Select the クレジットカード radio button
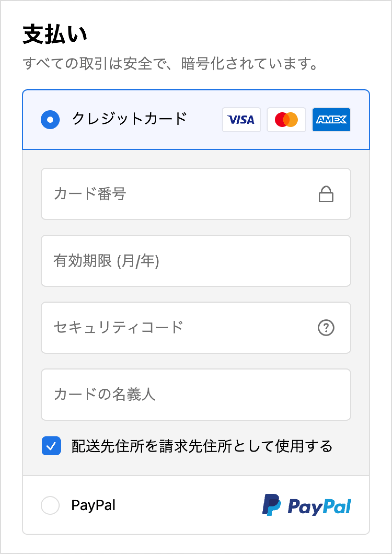The width and height of the screenshot is (392, 554). (x=50, y=120)
